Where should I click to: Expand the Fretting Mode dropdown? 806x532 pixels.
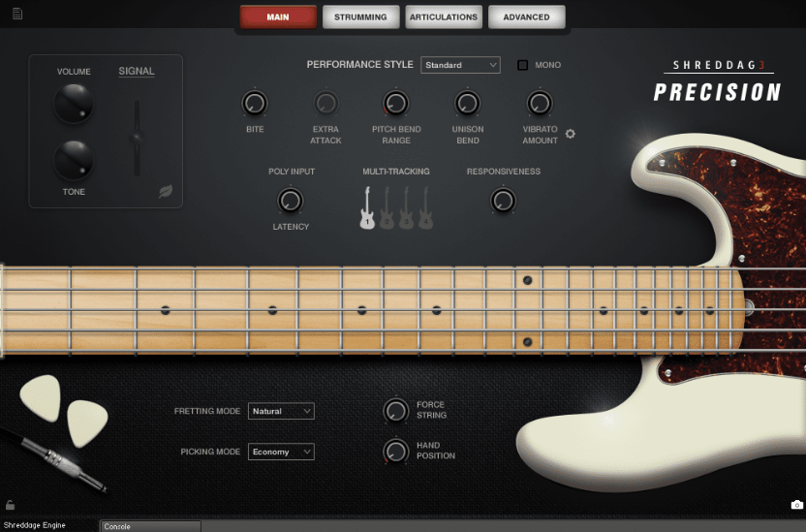click(x=281, y=411)
